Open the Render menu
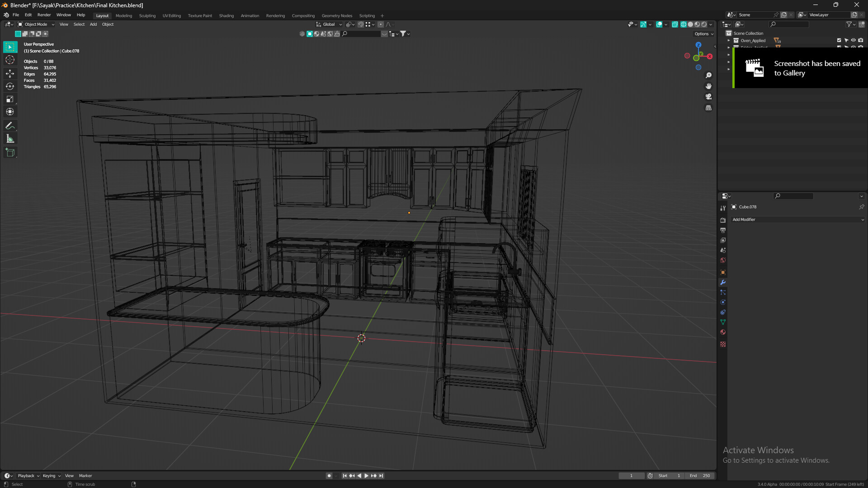Image resolution: width=868 pixels, height=488 pixels. tap(44, 15)
